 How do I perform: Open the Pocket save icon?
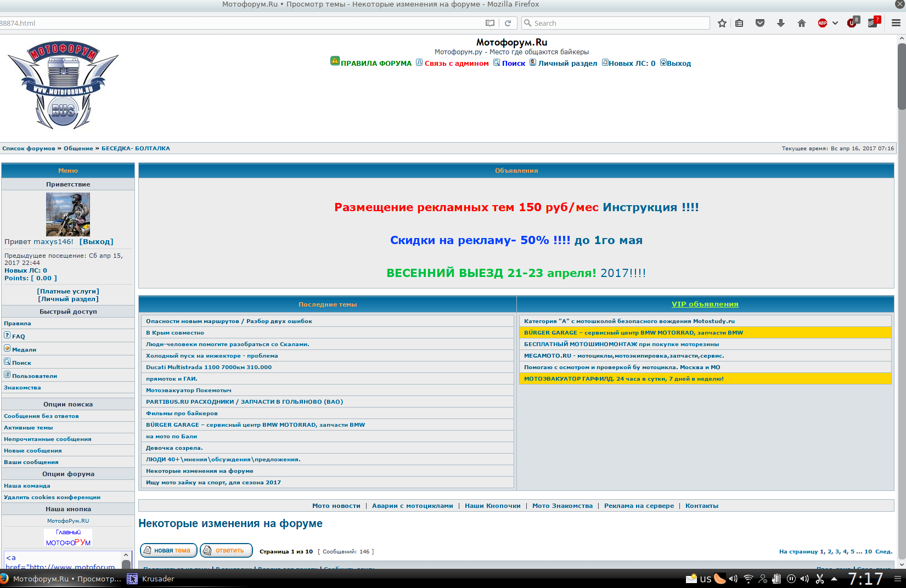click(x=760, y=23)
